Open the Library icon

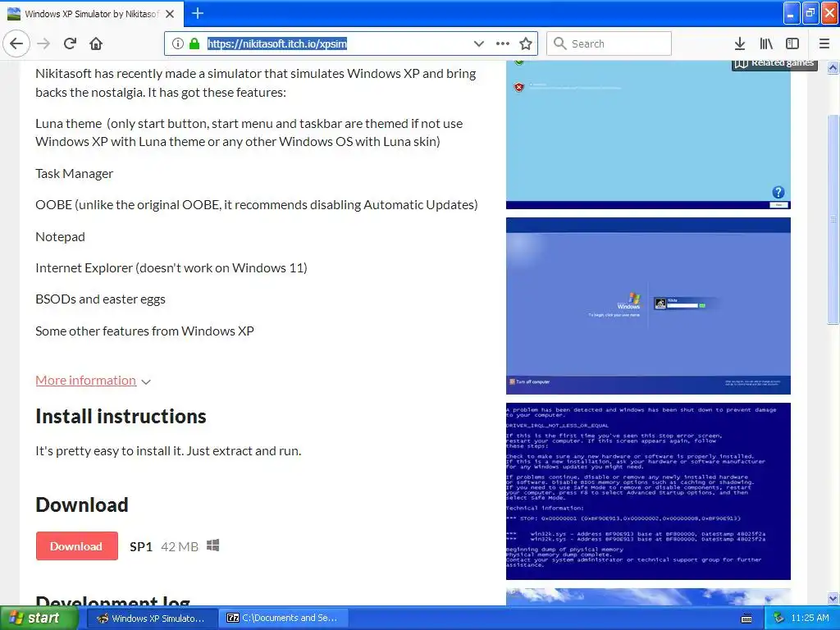tap(766, 43)
